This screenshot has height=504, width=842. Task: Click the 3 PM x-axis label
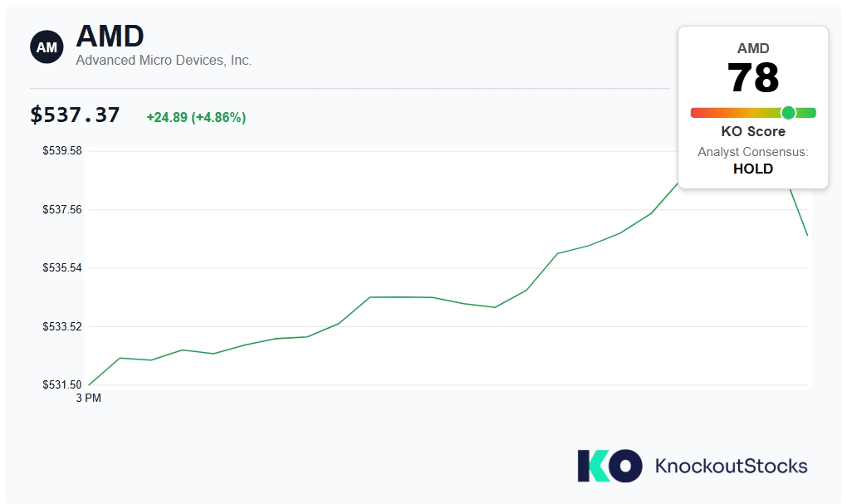[89, 398]
